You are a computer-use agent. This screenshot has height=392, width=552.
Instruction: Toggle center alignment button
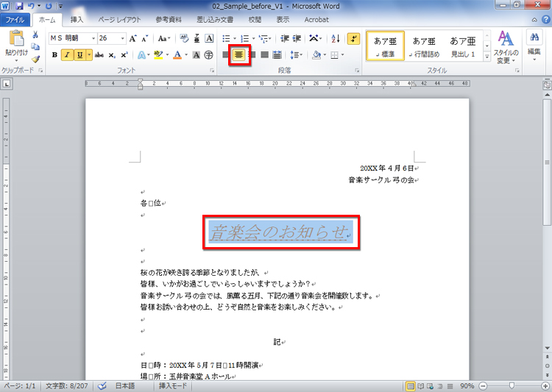[x=239, y=55]
